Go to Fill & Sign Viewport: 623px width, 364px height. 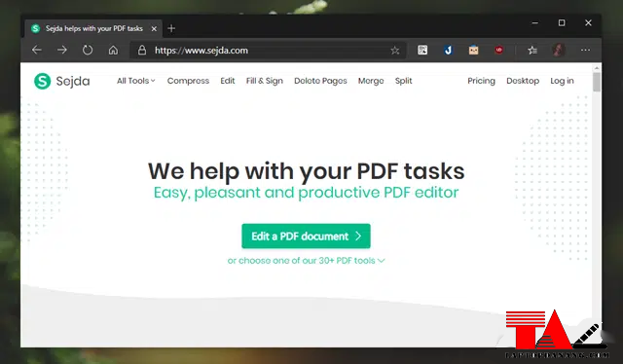click(x=264, y=81)
